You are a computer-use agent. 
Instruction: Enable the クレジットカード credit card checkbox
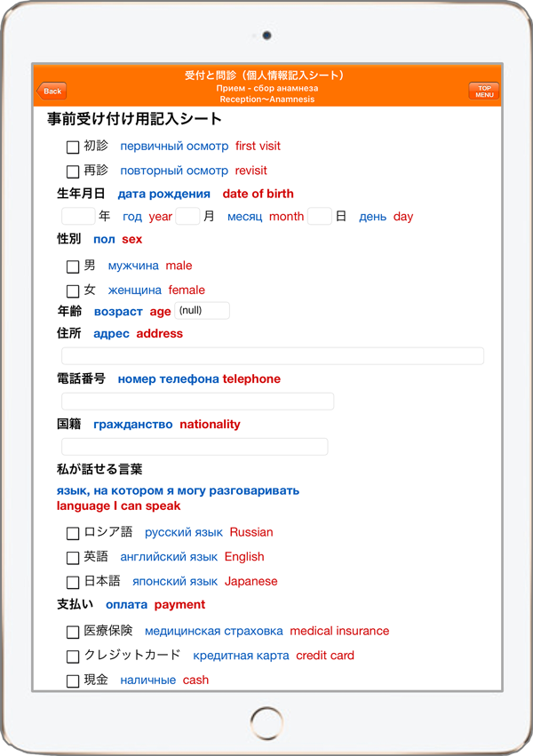pyautogui.click(x=73, y=657)
